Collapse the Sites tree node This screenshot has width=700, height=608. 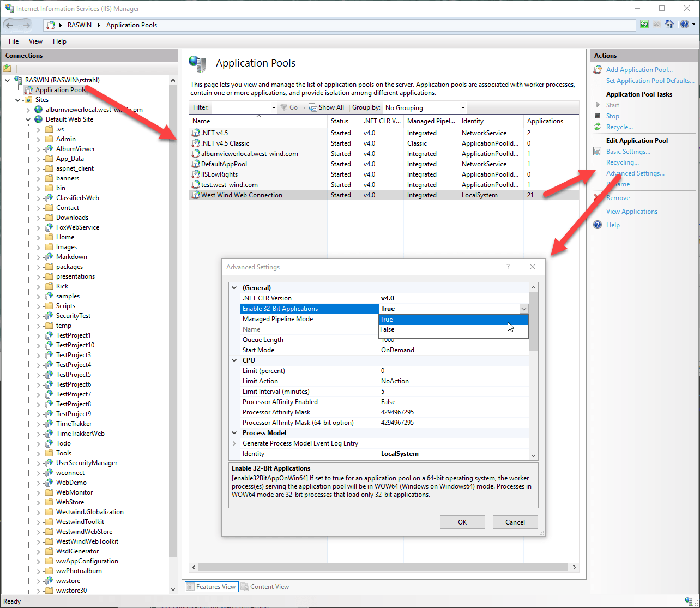click(x=18, y=100)
